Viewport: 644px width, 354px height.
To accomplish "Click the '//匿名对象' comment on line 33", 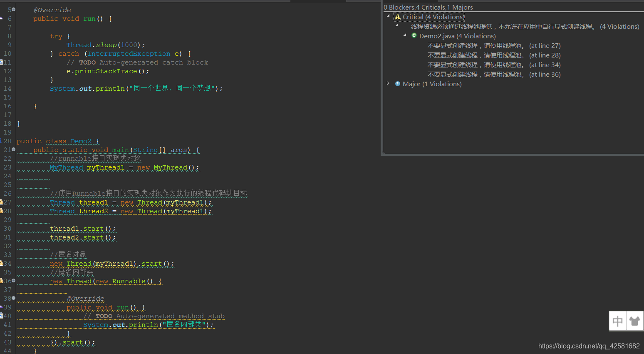I will coord(68,254).
